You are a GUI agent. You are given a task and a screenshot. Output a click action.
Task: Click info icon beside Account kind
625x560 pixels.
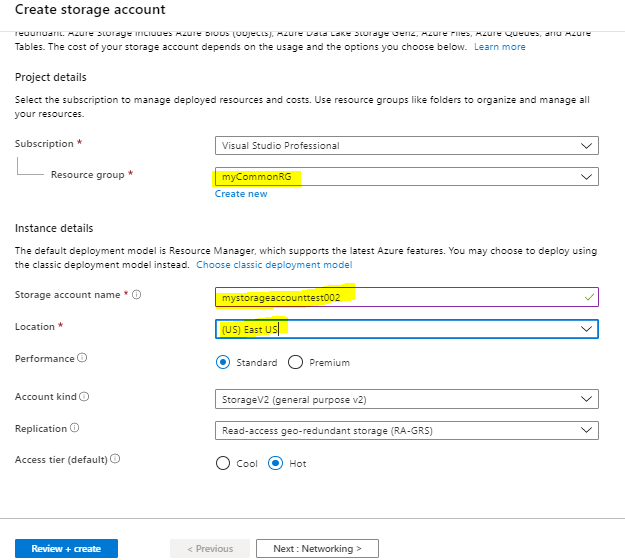(84, 397)
